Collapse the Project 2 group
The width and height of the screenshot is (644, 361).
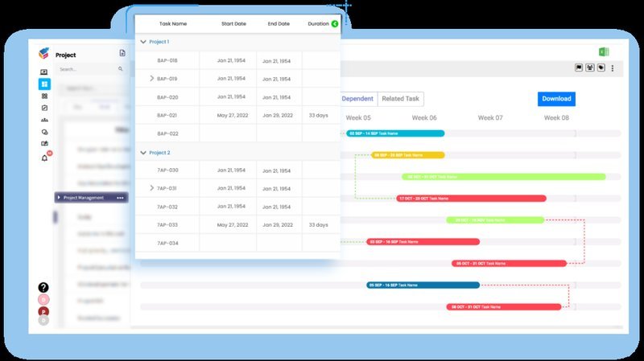(143, 153)
